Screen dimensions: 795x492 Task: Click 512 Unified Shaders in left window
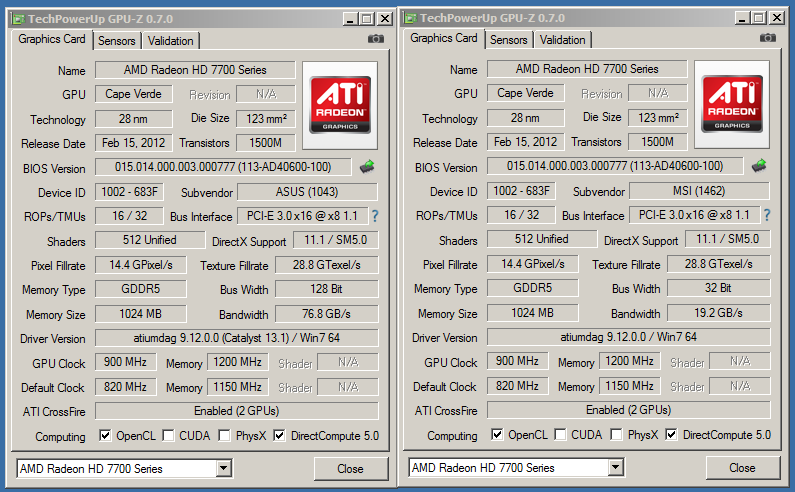pos(150,240)
